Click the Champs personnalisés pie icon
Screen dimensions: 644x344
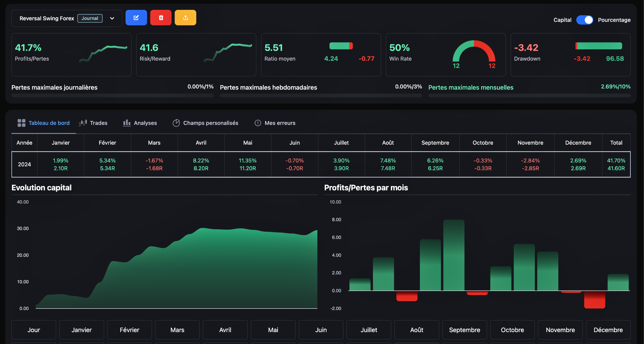pyautogui.click(x=176, y=123)
